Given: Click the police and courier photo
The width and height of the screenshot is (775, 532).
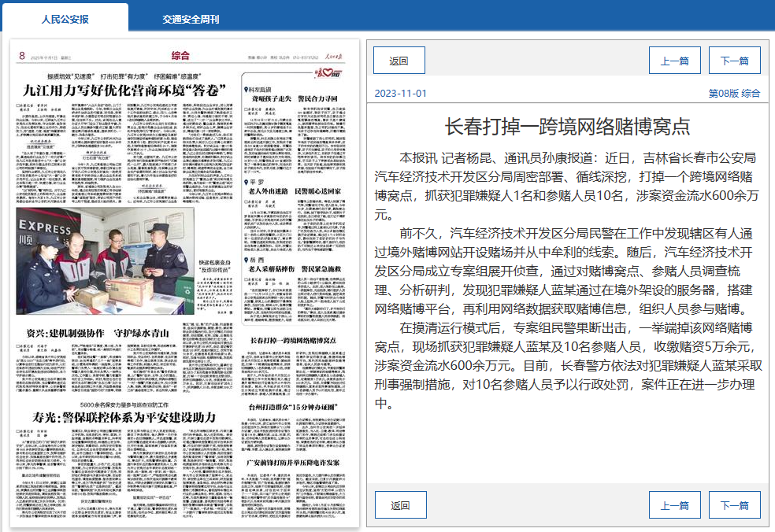Looking at the screenshot, I should [106, 260].
